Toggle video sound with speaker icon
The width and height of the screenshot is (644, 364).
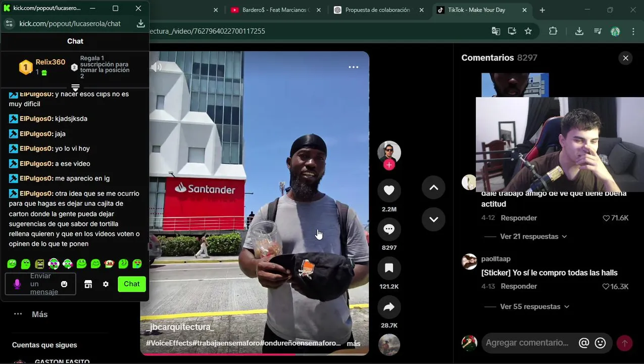click(x=157, y=67)
